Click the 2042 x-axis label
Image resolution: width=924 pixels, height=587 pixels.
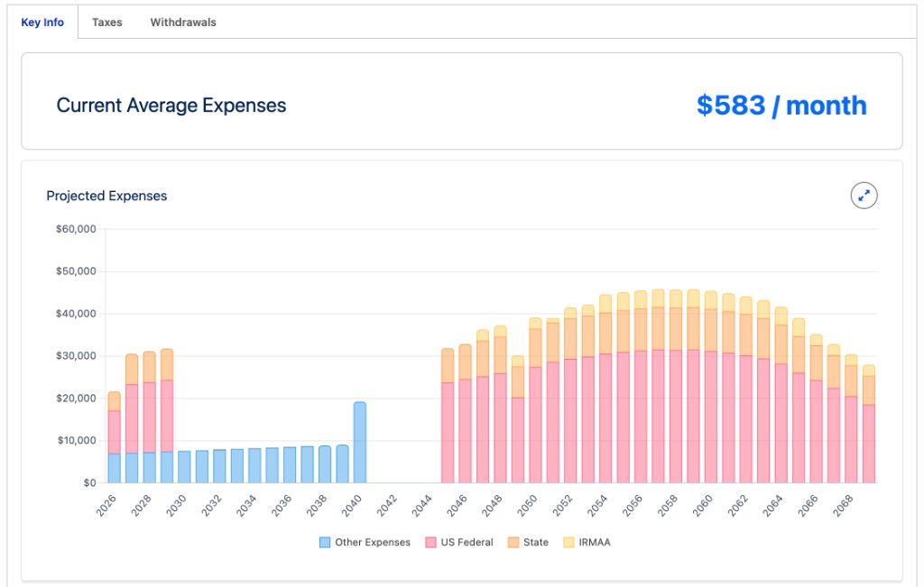[386, 506]
